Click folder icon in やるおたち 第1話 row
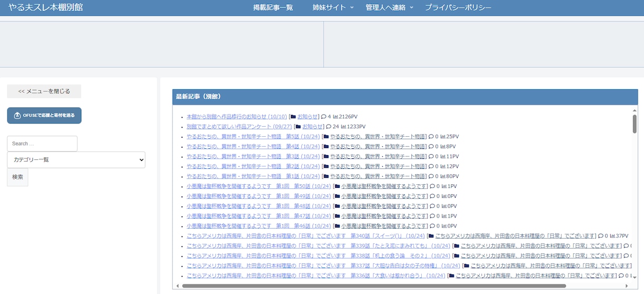Screen dimensions: 644x294 [326, 176]
